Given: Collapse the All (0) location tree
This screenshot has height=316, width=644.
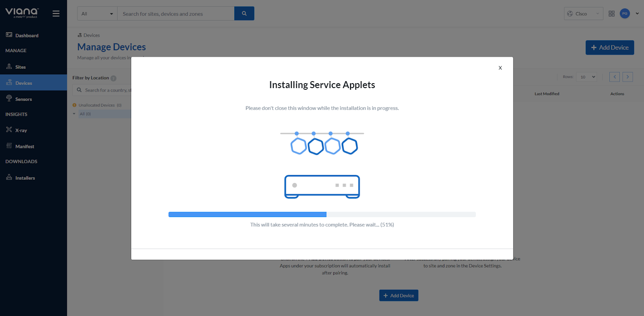Looking at the screenshot, I should pos(74,114).
